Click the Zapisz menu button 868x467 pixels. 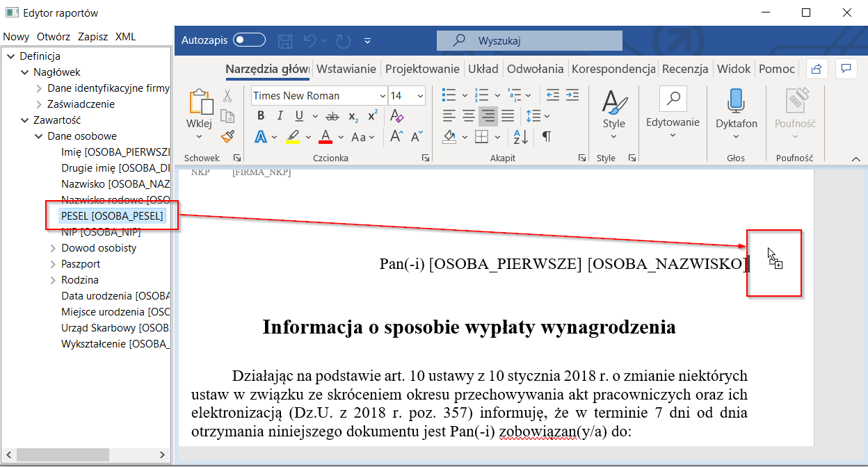tap(93, 37)
